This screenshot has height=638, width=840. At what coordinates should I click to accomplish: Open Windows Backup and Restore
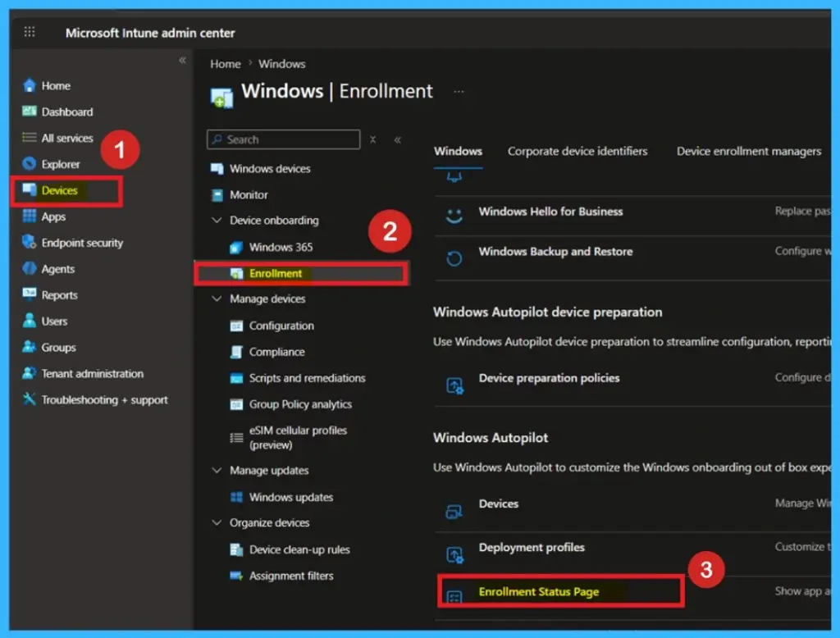555,251
